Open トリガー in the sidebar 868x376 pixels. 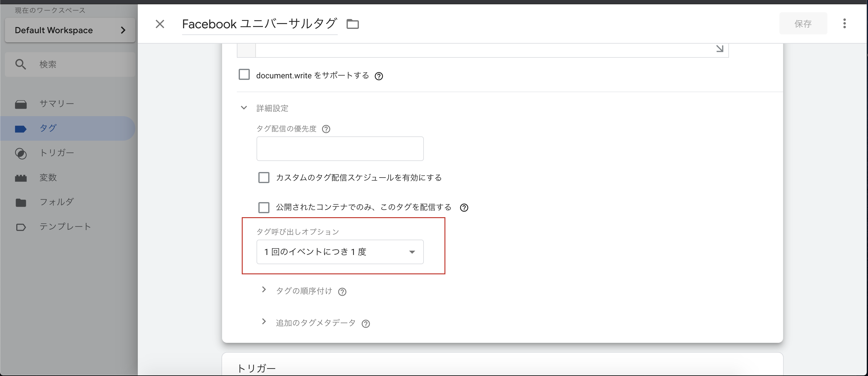(x=56, y=153)
